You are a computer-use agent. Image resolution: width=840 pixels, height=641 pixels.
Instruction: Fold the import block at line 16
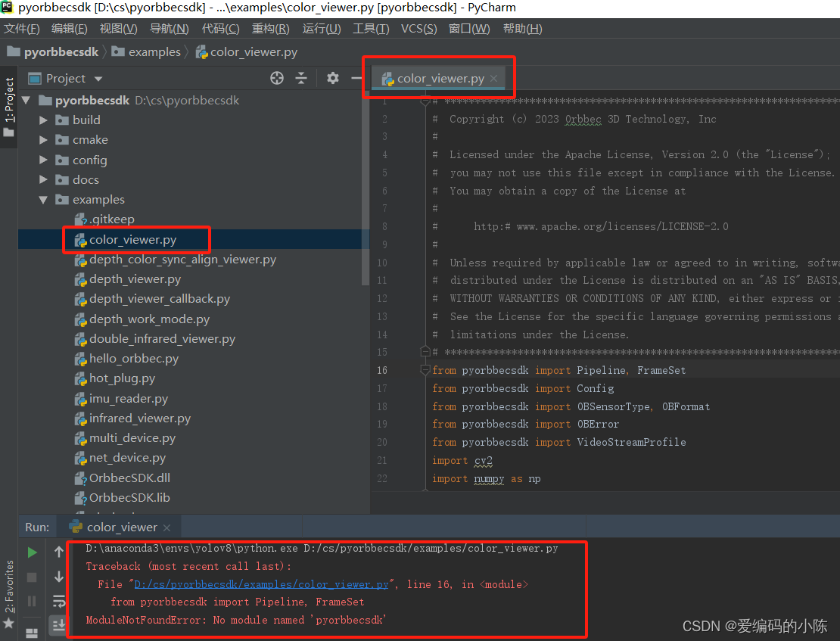425,370
